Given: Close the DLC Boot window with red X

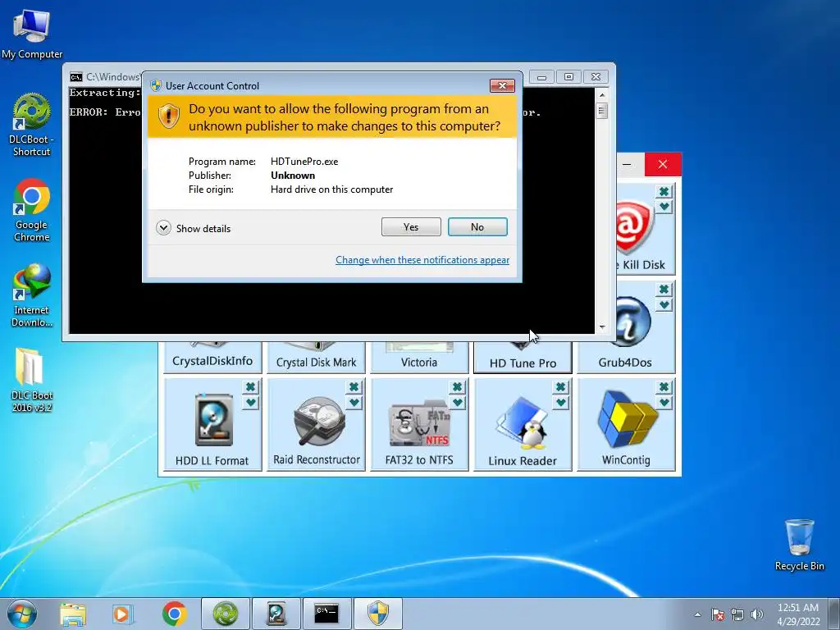Looking at the screenshot, I should (x=663, y=164).
